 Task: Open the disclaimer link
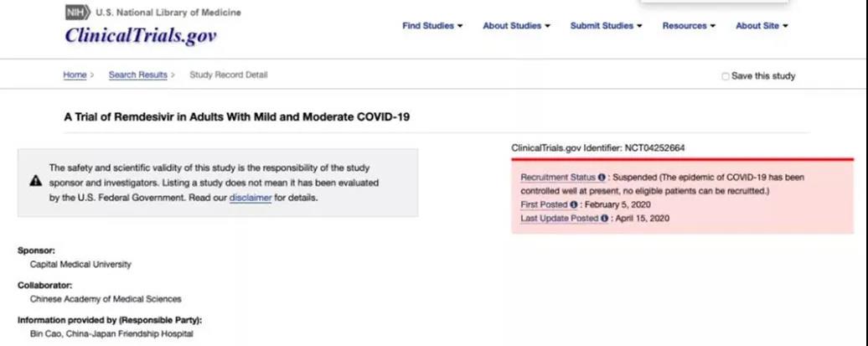point(251,198)
